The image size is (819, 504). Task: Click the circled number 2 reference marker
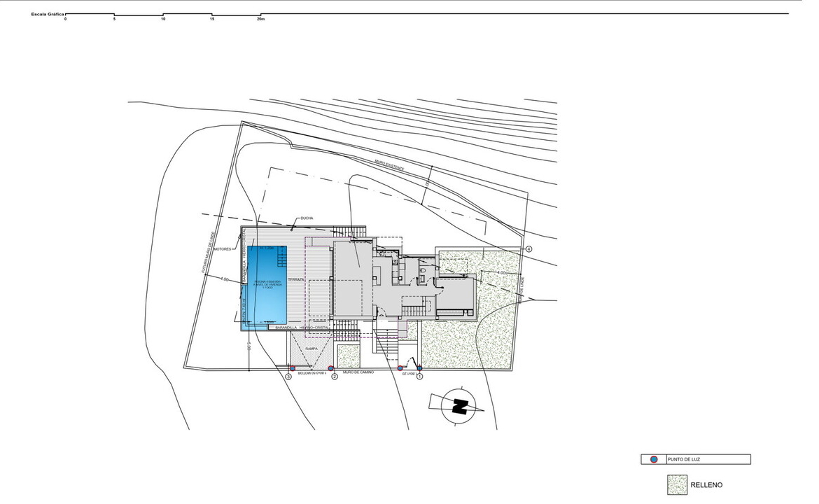[x=335, y=377]
